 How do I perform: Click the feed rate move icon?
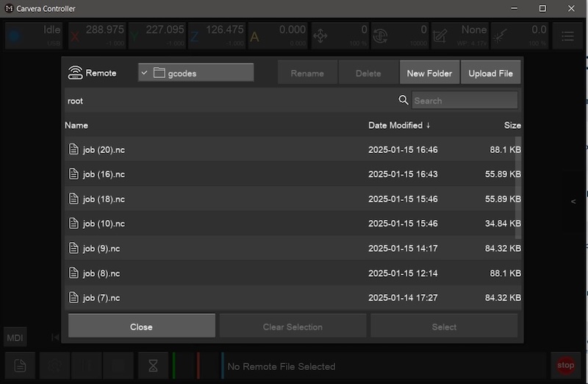pos(320,36)
